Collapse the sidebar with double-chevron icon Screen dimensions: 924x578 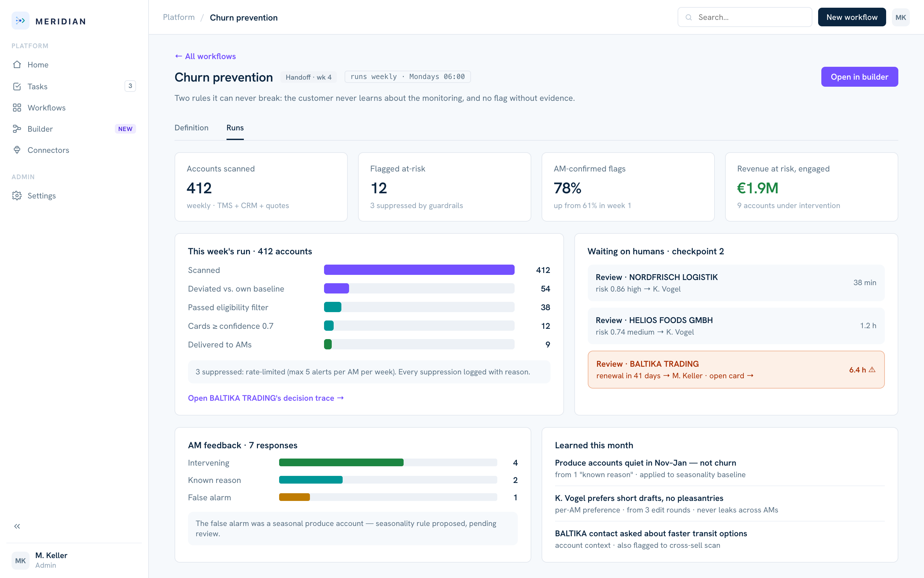coord(17,526)
